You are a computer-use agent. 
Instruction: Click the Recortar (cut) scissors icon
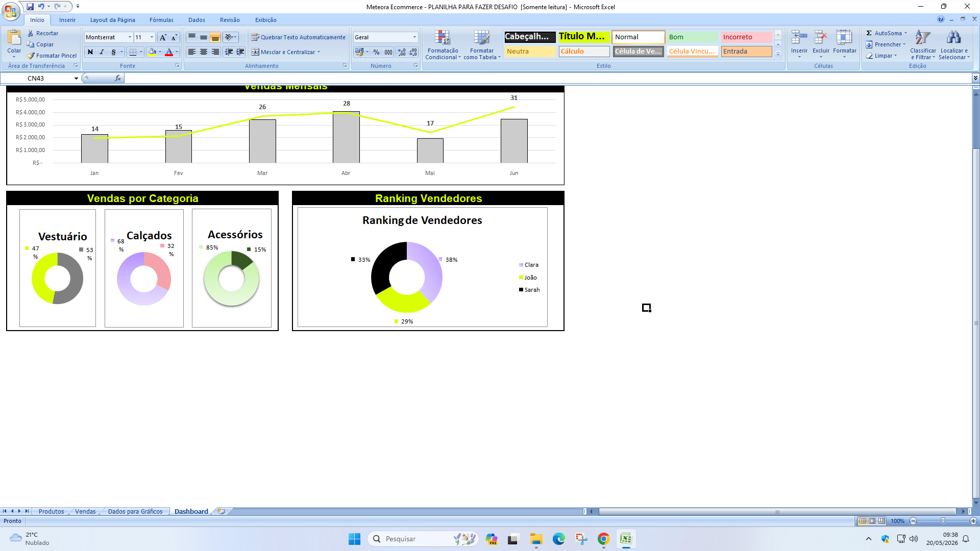click(30, 33)
